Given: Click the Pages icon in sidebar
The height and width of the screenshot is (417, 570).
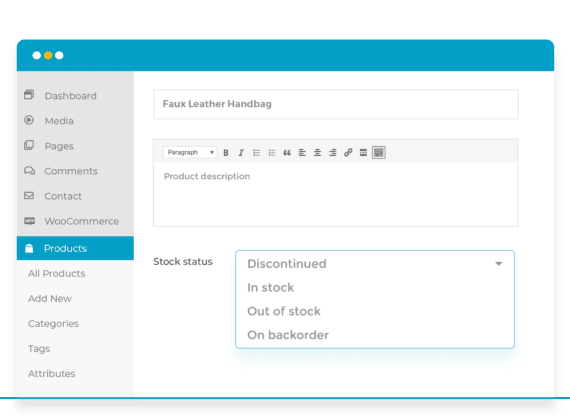Looking at the screenshot, I should coord(29,145).
